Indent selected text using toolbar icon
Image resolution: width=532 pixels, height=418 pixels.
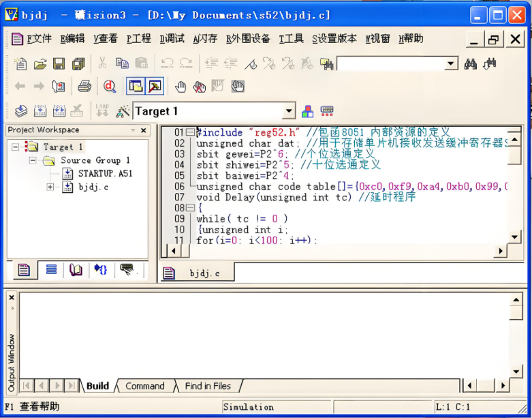tap(211, 63)
